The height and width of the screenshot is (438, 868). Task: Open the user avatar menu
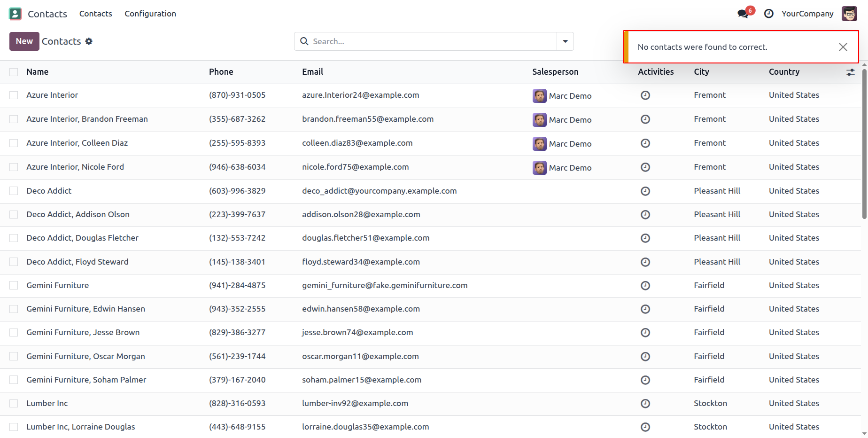point(849,14)
